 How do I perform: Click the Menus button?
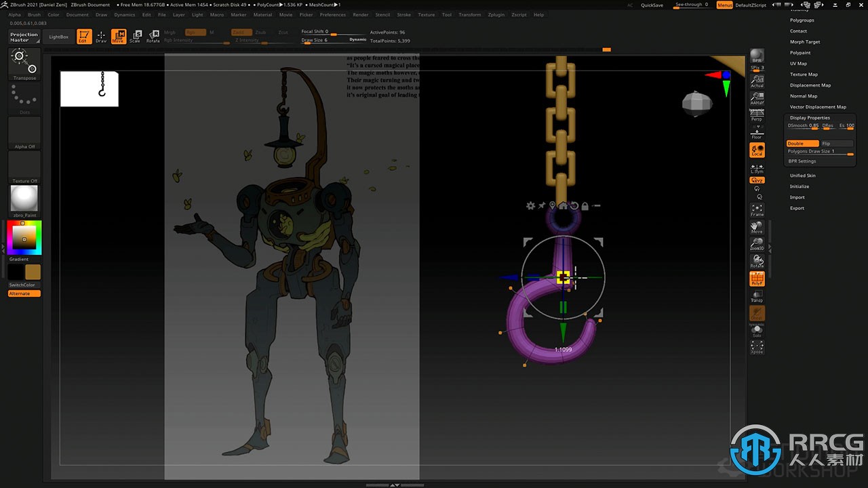pos(724,5)
